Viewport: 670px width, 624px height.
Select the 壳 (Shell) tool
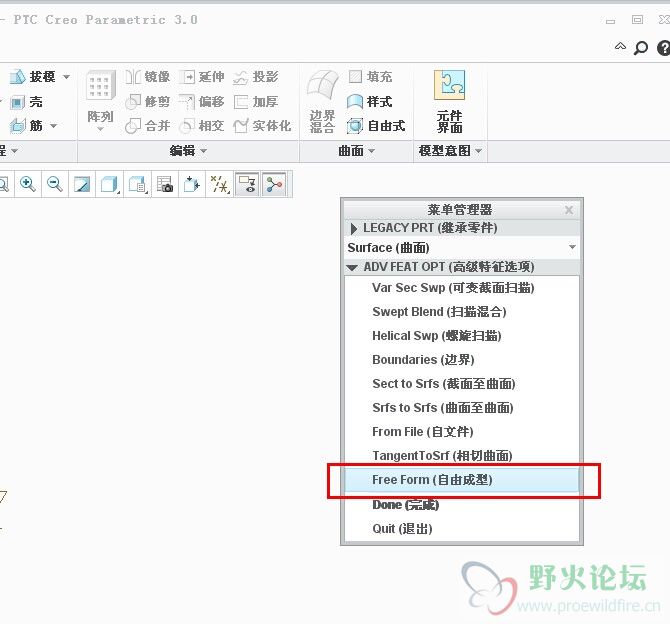(26, 102)
